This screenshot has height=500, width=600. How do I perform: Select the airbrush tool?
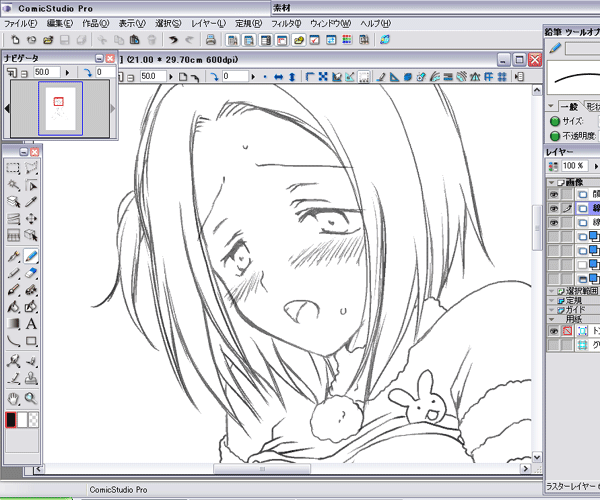(31, 290)
